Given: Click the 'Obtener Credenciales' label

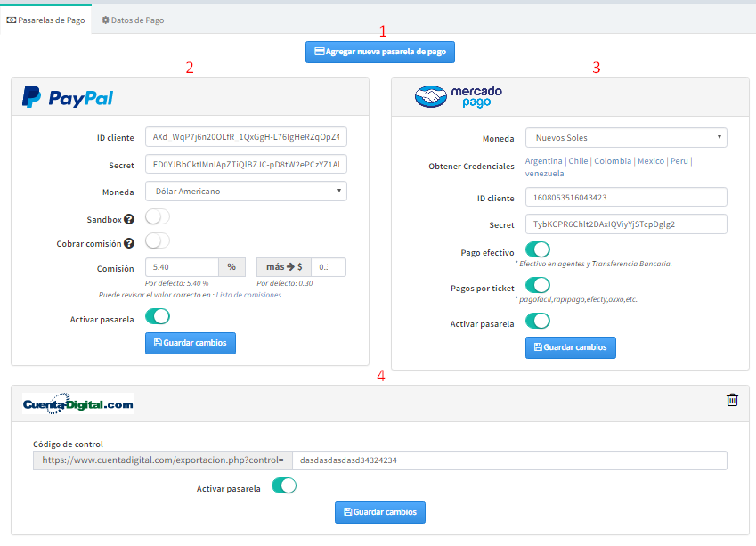Looking at the screenshot, I should coord(471,166).
